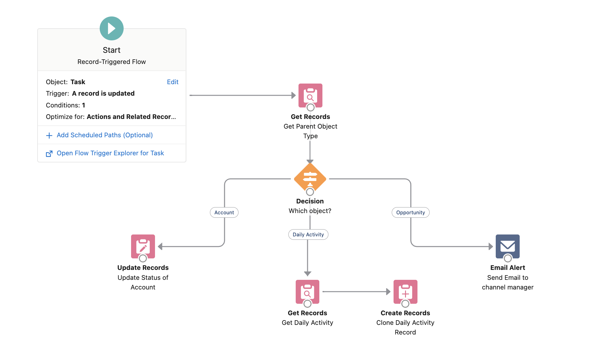Click the Opportunity path label

[x=410, y=212]
